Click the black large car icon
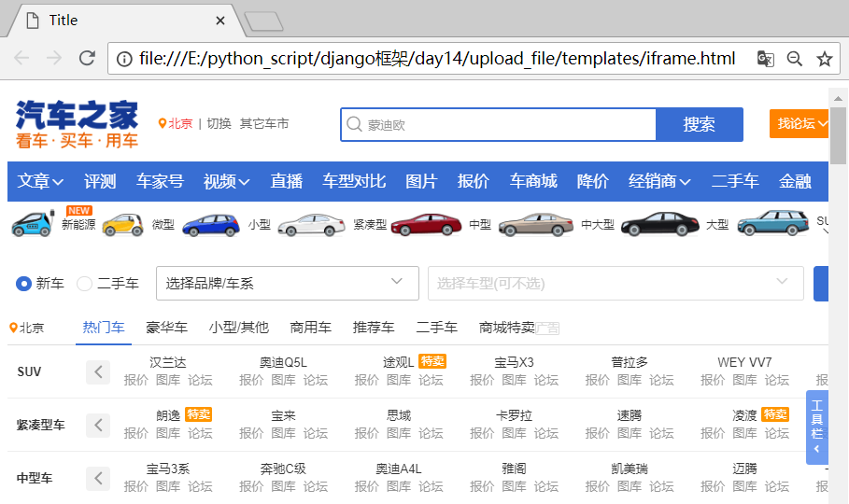The width and height of the screenshot is (849, 504). click(660, 224)
